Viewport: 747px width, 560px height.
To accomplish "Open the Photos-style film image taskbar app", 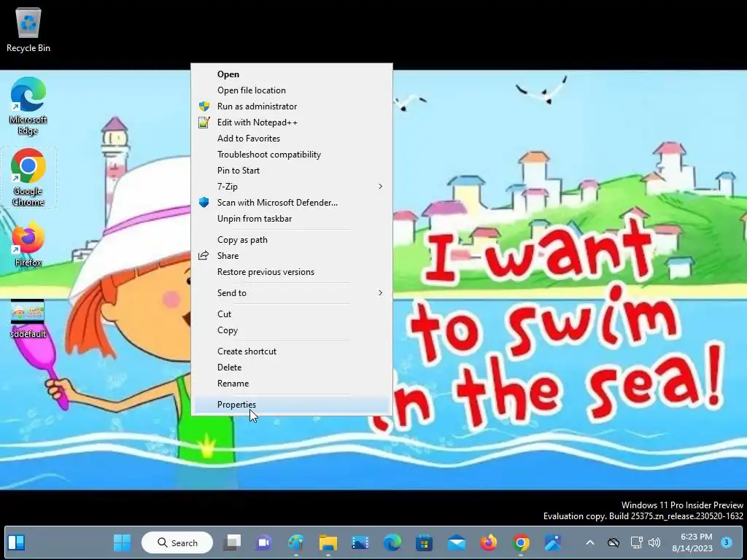I will click(x=360, y=542).
